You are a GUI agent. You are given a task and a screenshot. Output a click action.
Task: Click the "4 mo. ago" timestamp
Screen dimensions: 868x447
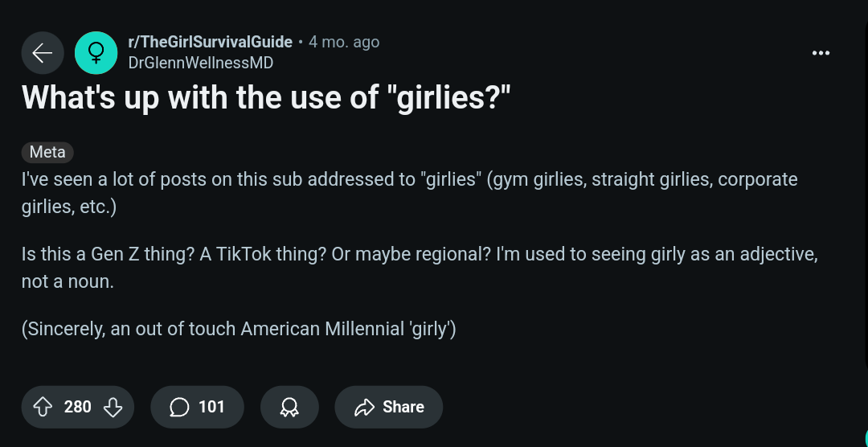click(x=344, y=42)
